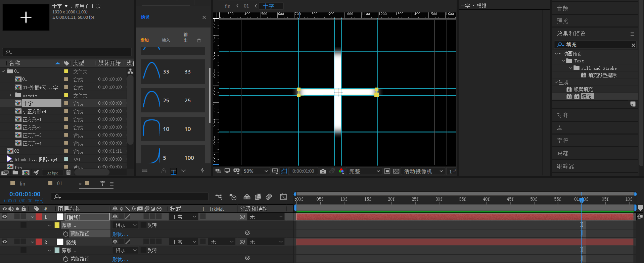Open Effects and Presets panel menu

point(632,34)
